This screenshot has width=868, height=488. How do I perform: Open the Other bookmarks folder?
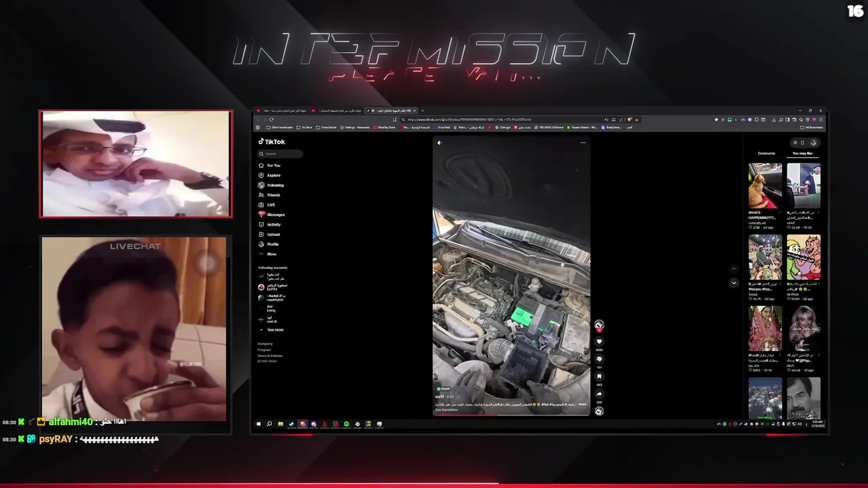click(x=279, y=127)
